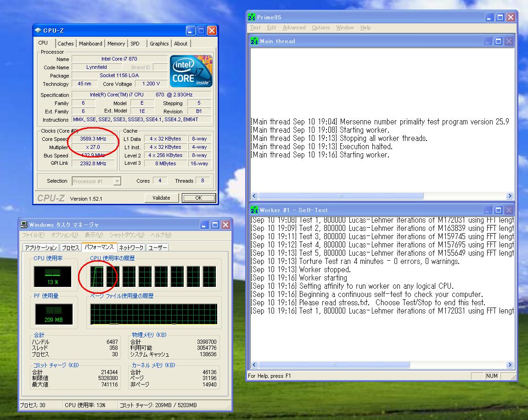Click Main thread scroll right arrow
The width and height of the screenshot is (528, 420).
(x=510, y=196)
